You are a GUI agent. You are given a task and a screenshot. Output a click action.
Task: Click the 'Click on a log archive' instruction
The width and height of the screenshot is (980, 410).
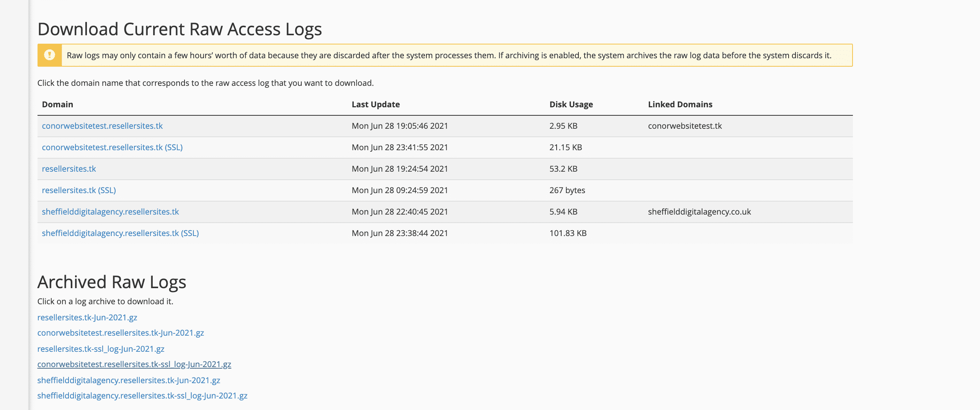pyautogui.click(x=105, y=302)
